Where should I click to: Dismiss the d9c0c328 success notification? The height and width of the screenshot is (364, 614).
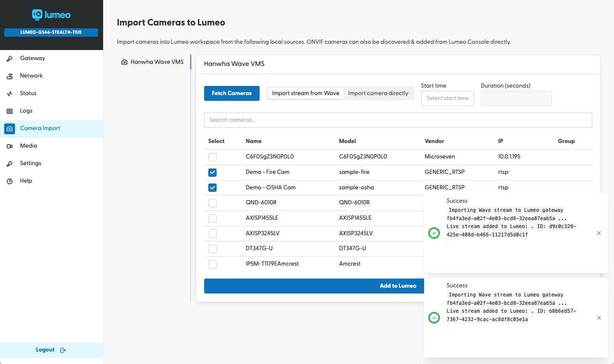pos(599,233)
